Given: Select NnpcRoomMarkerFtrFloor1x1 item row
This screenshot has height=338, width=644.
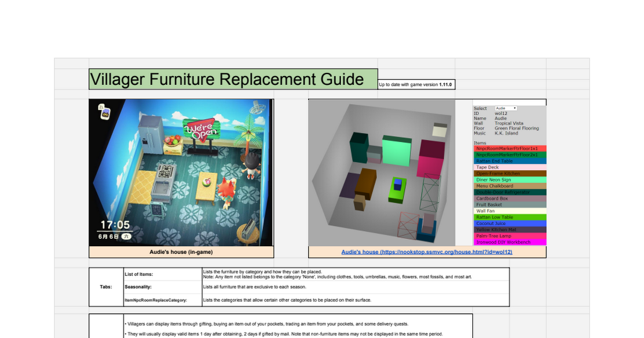Looking at the screenshot, I should pos(510,149).
